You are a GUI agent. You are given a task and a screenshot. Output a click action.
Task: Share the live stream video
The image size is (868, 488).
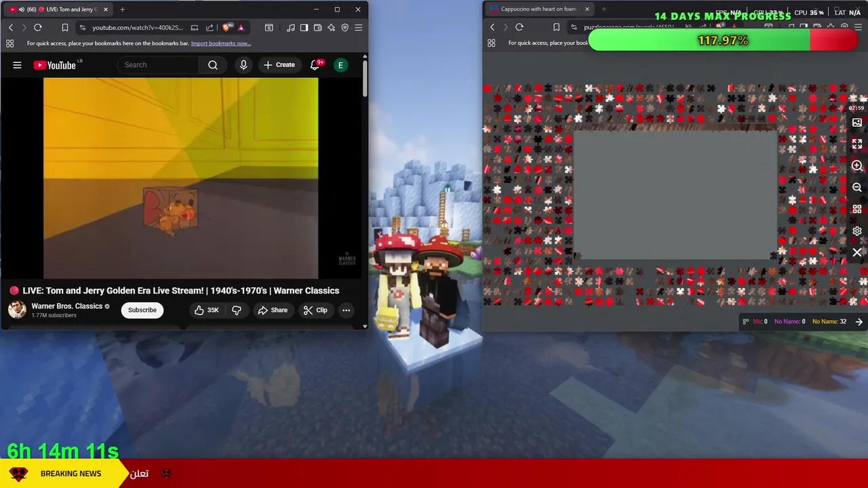tap(273, 310)
